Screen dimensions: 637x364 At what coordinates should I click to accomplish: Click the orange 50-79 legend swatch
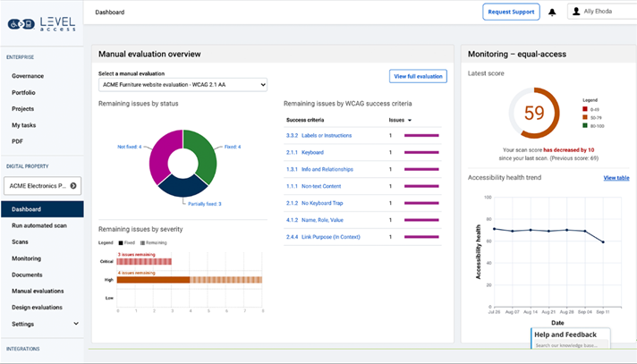click(585, 117)
